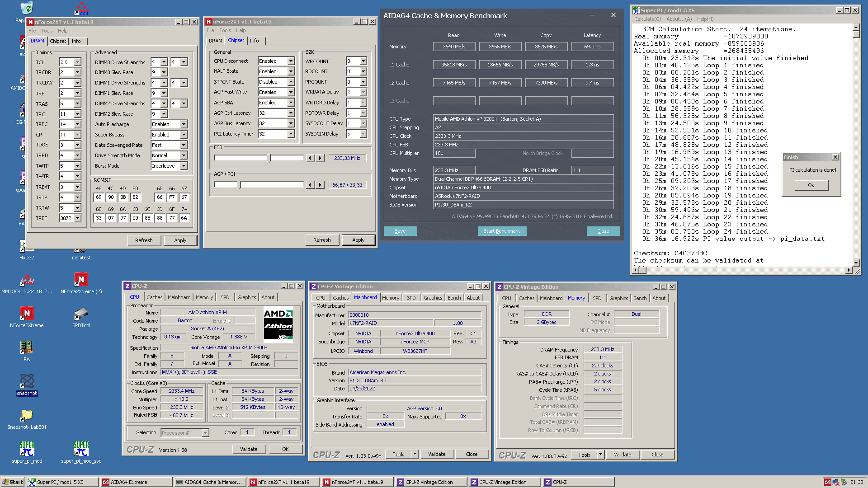Switch to Info tab in second nForce2XT window
The width and height of the screenshot is (868, 488).
[255, 41]
